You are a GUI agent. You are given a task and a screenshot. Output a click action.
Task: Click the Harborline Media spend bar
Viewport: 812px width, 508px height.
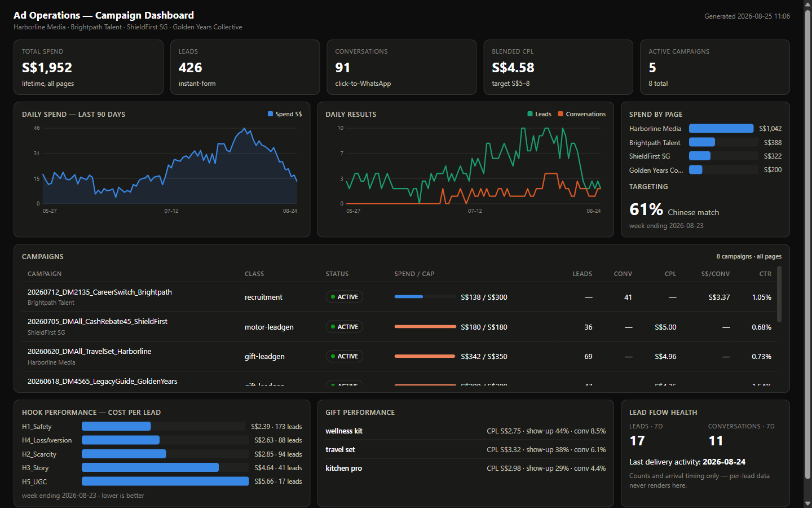click(x=721, y=129)
